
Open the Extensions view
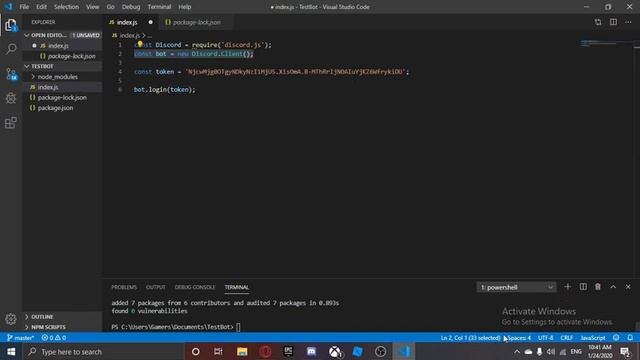pos(11,122)
